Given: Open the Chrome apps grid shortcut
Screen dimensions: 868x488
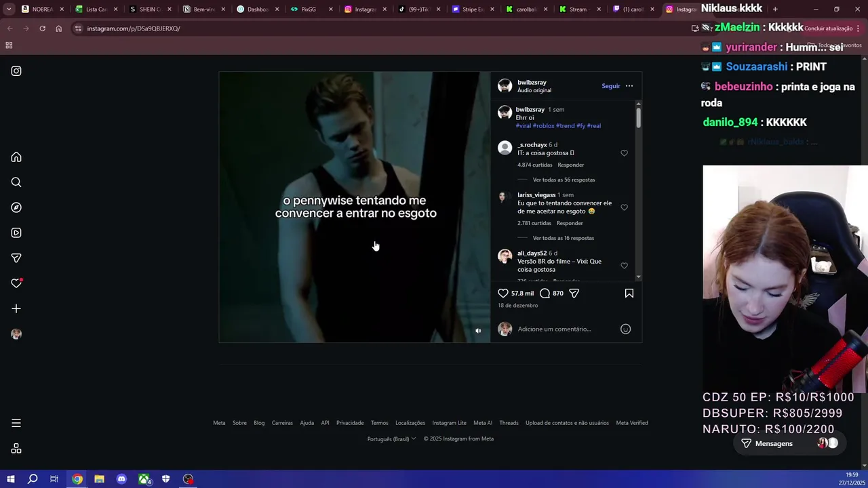Looking at the screenshot, I should pos(9,45).
